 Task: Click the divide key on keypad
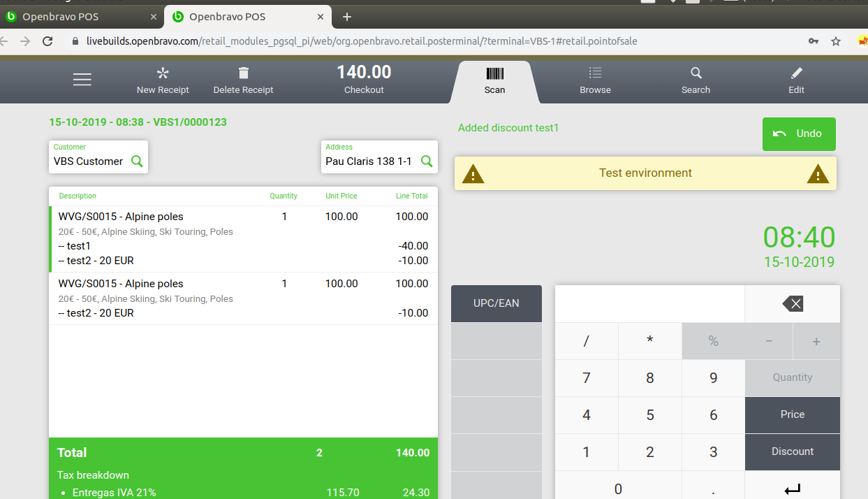pos(587,341)
